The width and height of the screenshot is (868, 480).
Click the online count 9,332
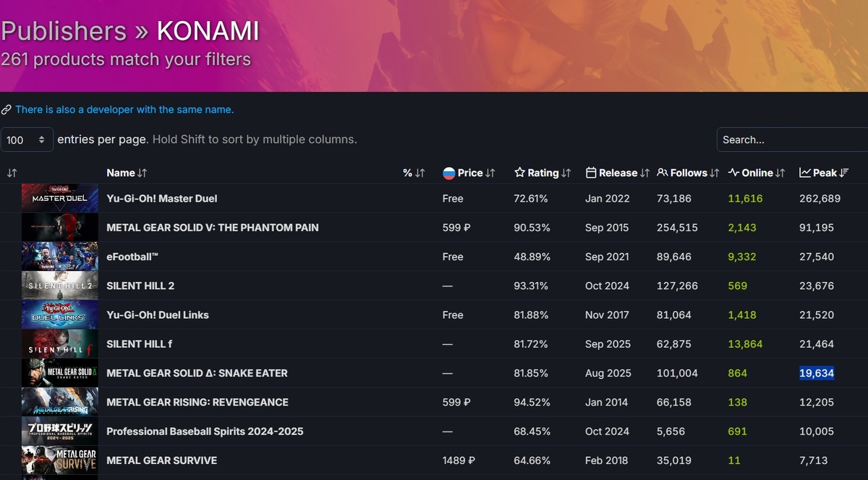click(742, 257)
